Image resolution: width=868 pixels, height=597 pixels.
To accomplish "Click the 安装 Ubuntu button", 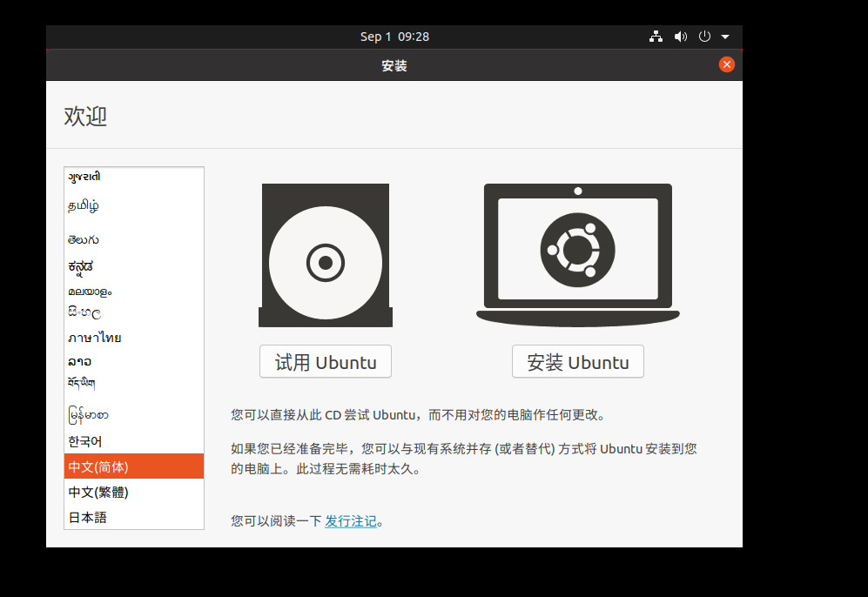I will [x=578, y=362].
